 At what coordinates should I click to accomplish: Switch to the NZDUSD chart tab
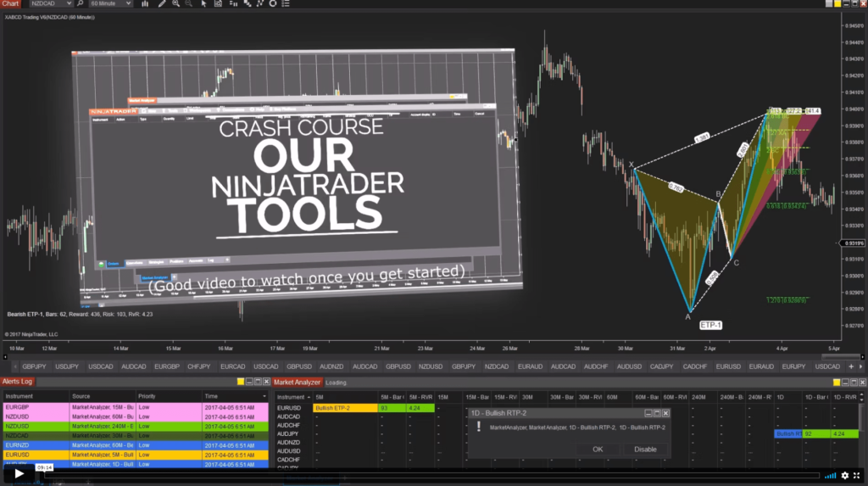tap(431, 366)
